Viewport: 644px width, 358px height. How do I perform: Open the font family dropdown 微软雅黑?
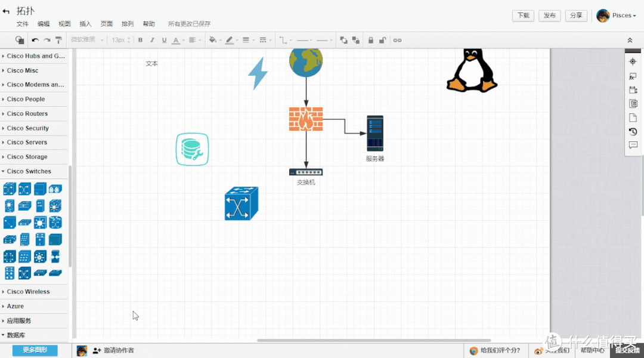click(x=86, y=40)
